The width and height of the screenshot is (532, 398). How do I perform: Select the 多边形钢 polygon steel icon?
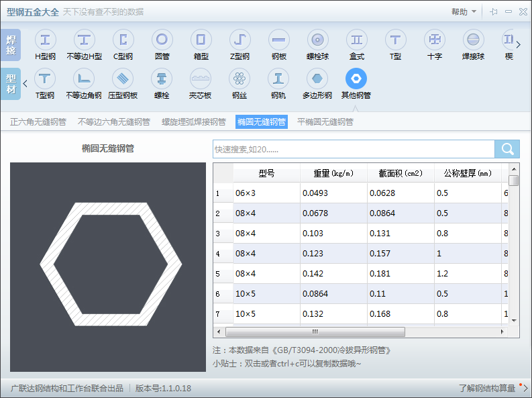click(317, 83)
